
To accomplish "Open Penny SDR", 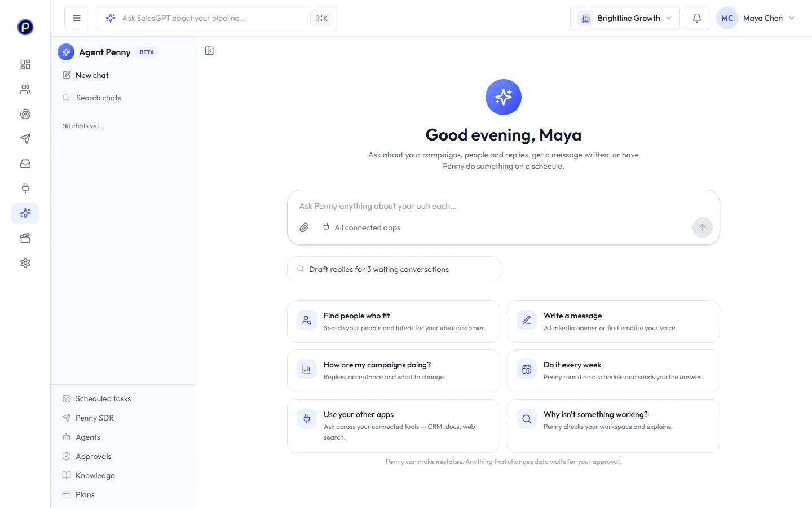I will (x=122, y=418).
